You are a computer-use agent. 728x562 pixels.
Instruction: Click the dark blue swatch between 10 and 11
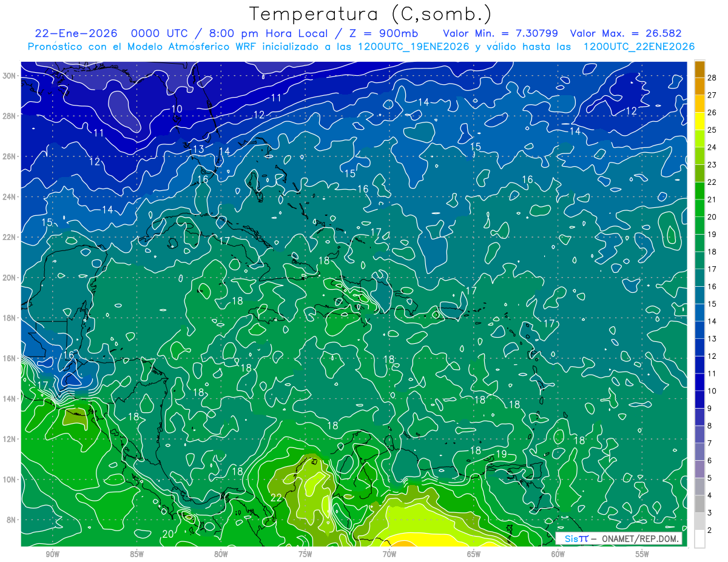coord(699,382)
